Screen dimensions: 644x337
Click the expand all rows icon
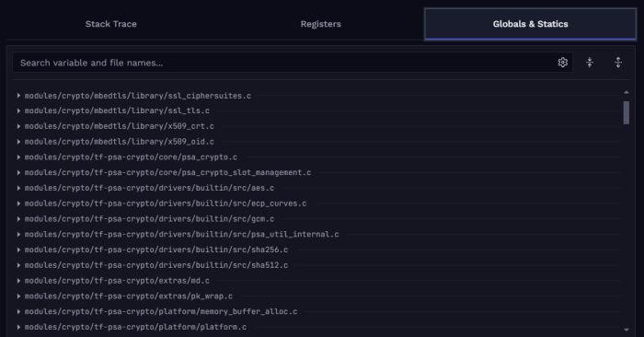click(x=618, y=63)
